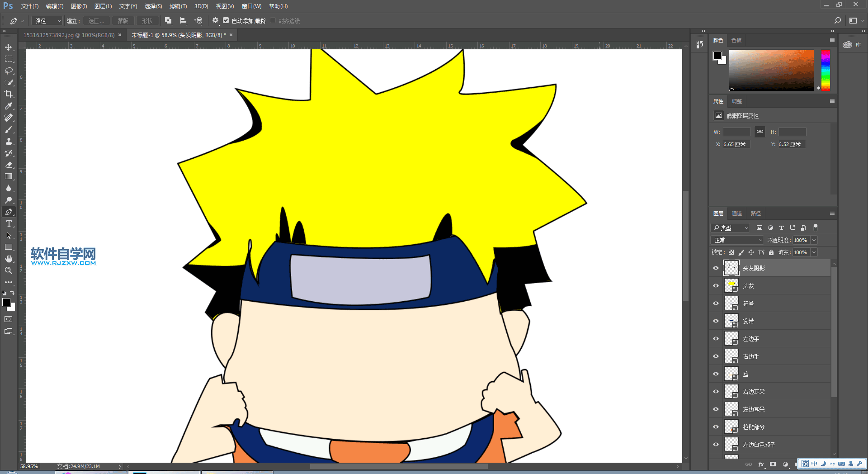The image size is (868, 474).
Task: Open the 滤镜(T) menu
Action: (x=178, y=6)
